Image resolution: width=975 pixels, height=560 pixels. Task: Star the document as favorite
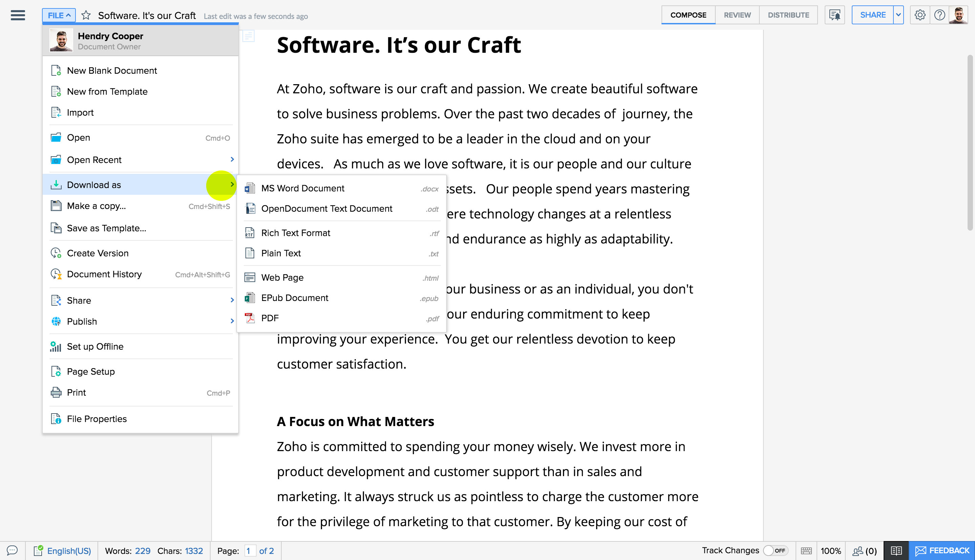coord(86,15)
